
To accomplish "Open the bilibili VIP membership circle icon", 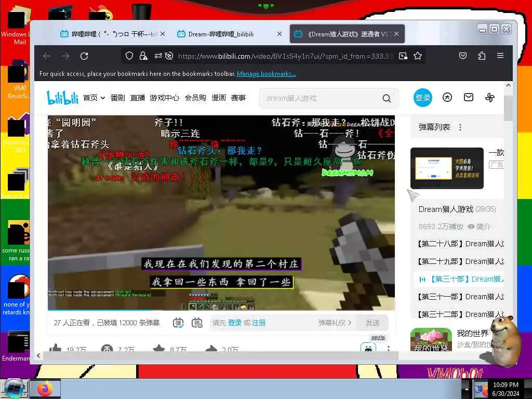I will coord(447,98).
